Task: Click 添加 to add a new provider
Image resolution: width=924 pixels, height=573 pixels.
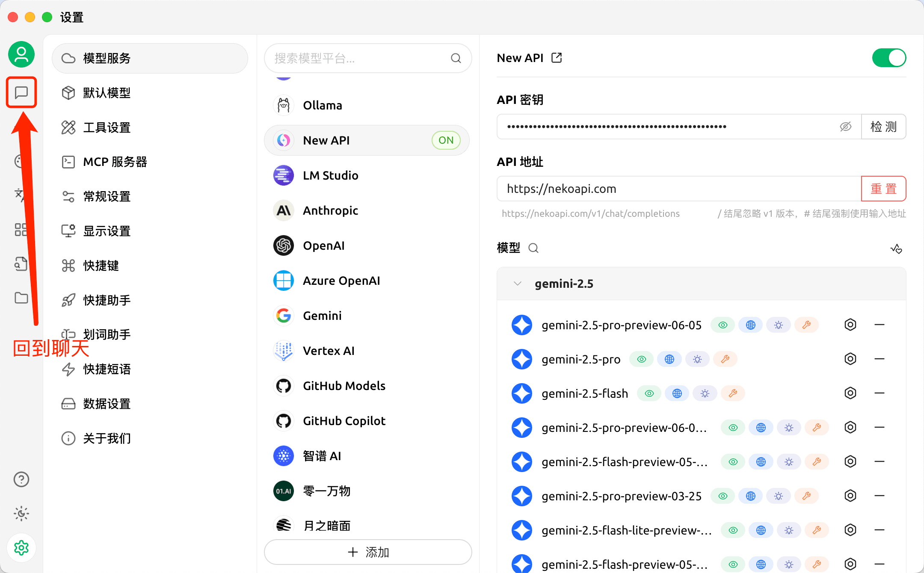Action: (x=367, y=552)
